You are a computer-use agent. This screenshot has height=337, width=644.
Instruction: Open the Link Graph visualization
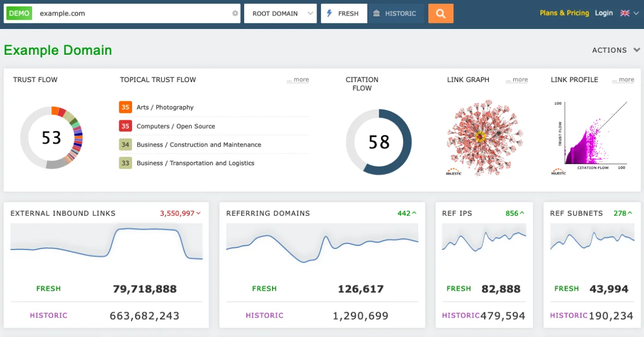(x=482, y=135)
